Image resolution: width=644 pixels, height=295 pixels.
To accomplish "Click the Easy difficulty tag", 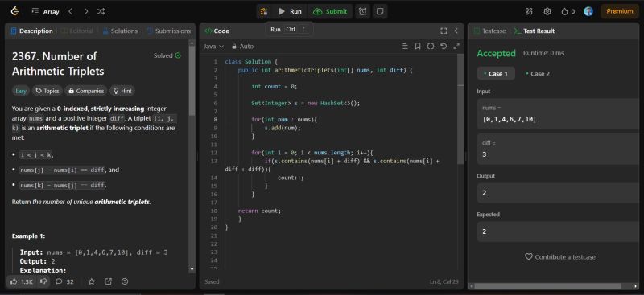I will pyautogui.click(x=21, y=91).
